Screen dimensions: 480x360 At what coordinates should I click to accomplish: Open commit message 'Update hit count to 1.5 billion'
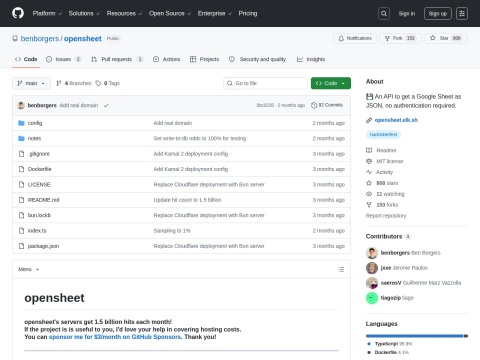(x=187, y=200)
